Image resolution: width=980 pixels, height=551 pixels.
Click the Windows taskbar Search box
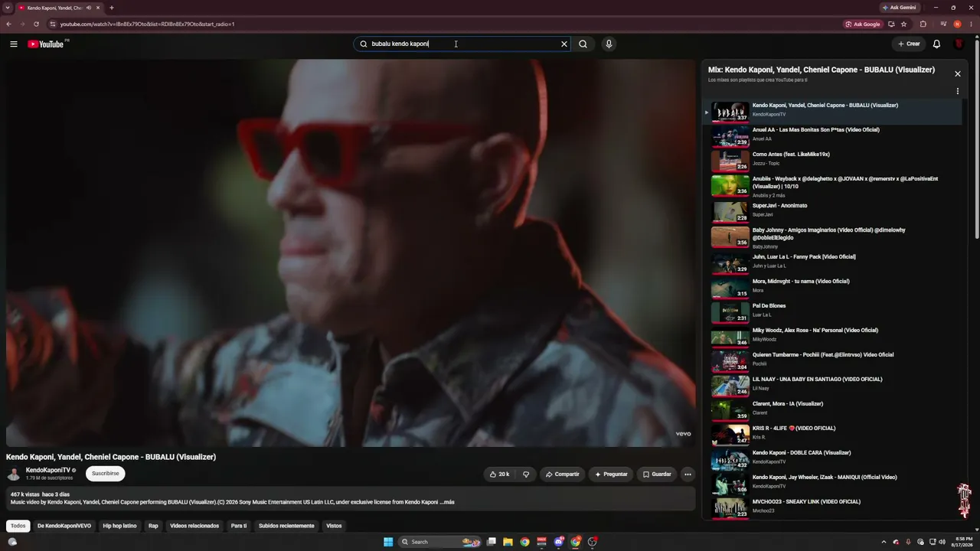point(439,542)
